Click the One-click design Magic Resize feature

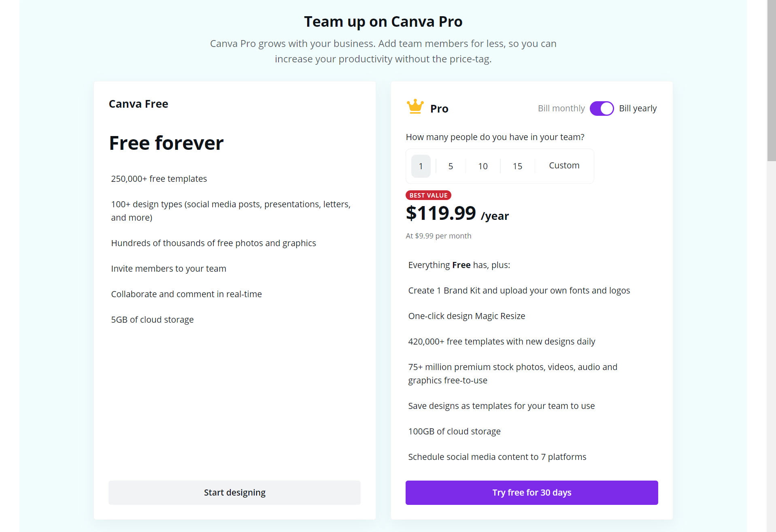[466, 316]
